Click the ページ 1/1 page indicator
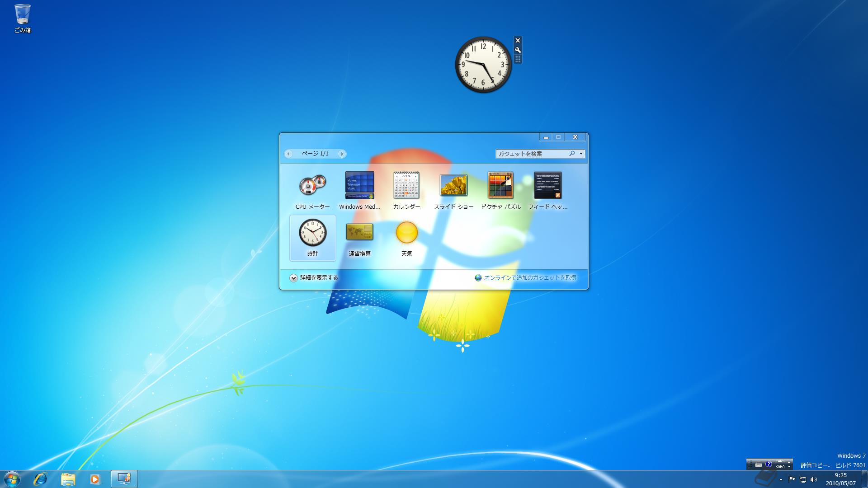The width and height of the screenshot is (868, 488). [x=315, y=154]
